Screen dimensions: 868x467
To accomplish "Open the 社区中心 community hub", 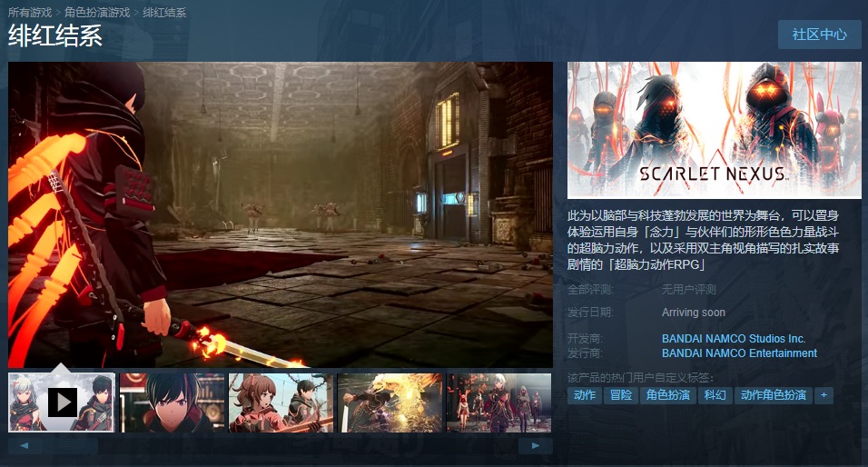I will 819,35.
